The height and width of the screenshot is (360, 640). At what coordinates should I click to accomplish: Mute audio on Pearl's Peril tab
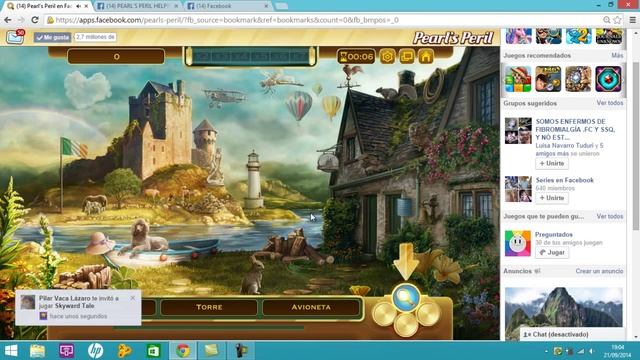78,6
